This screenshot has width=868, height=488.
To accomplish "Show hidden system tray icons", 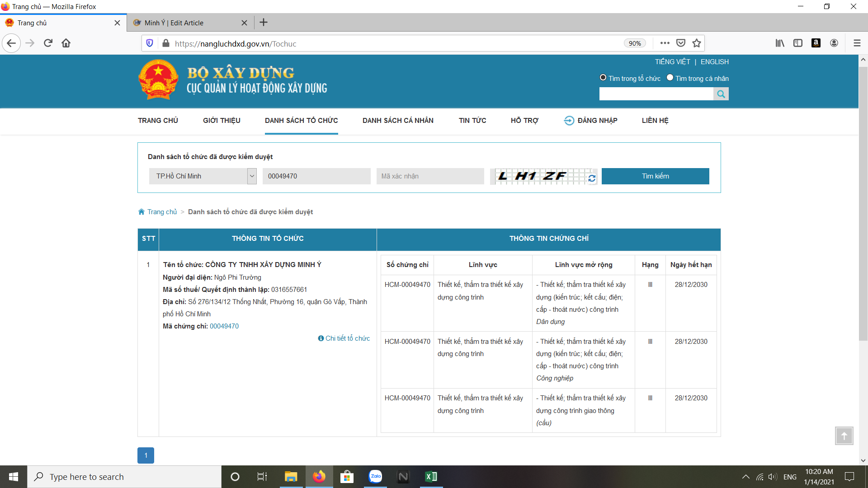I will tap(746, 477).
